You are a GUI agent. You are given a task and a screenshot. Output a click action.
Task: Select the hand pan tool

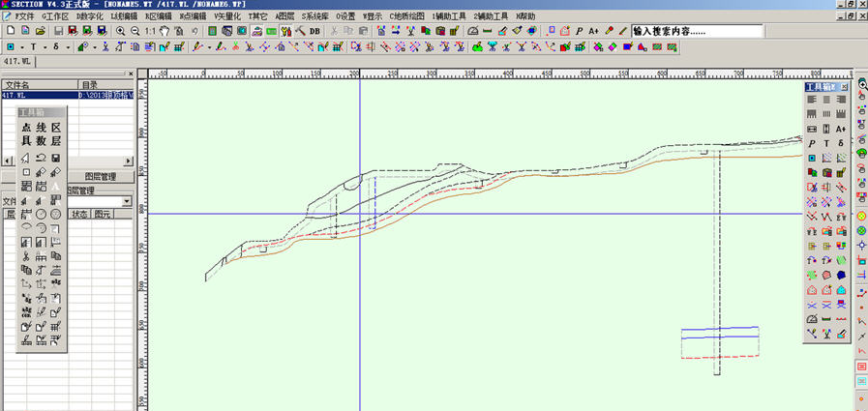coord(165,31)
